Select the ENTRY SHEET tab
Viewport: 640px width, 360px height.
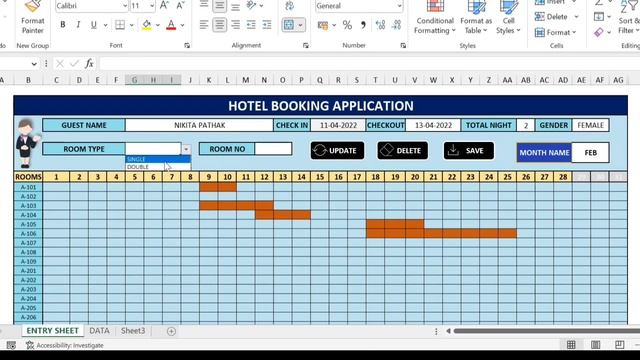pyautogui.click(x=52, y=331)
